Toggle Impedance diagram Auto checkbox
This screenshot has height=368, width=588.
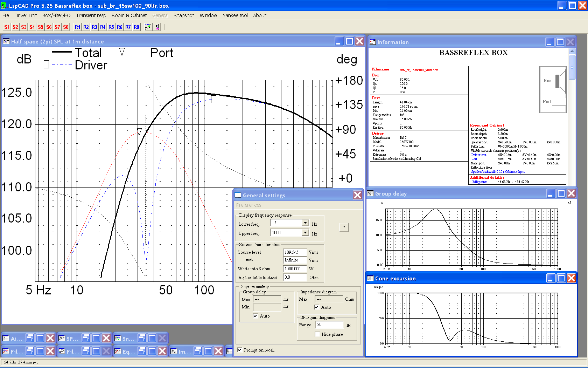click(x=317, y=307)
